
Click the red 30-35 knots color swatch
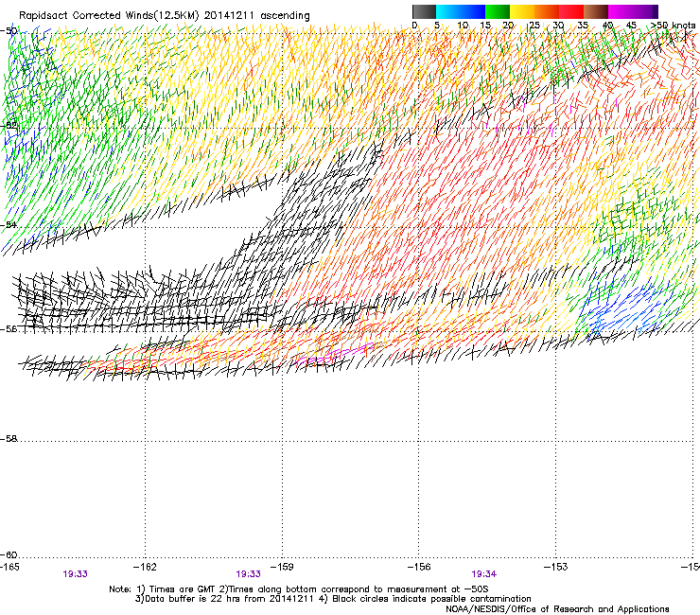[x=571, y=11]
